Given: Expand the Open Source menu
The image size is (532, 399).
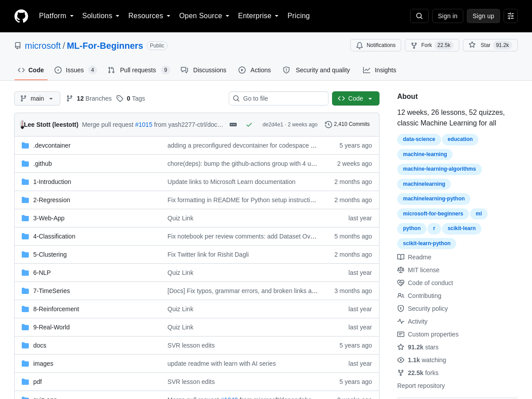Looking at the screenshot, I should pos(204,16).
